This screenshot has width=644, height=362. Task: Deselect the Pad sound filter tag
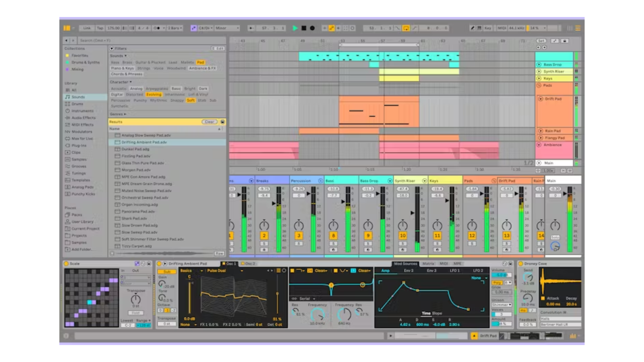coord(201,62)
